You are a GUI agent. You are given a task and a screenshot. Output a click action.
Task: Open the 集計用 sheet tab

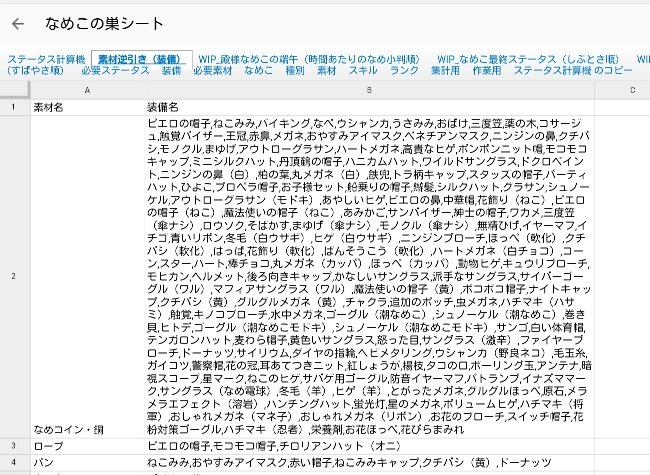445,70
